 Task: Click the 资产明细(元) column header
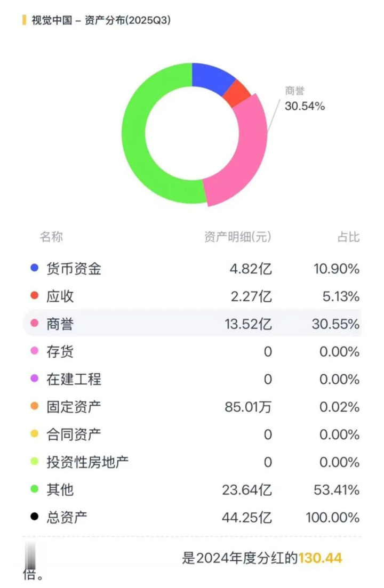tap(237, 237)
